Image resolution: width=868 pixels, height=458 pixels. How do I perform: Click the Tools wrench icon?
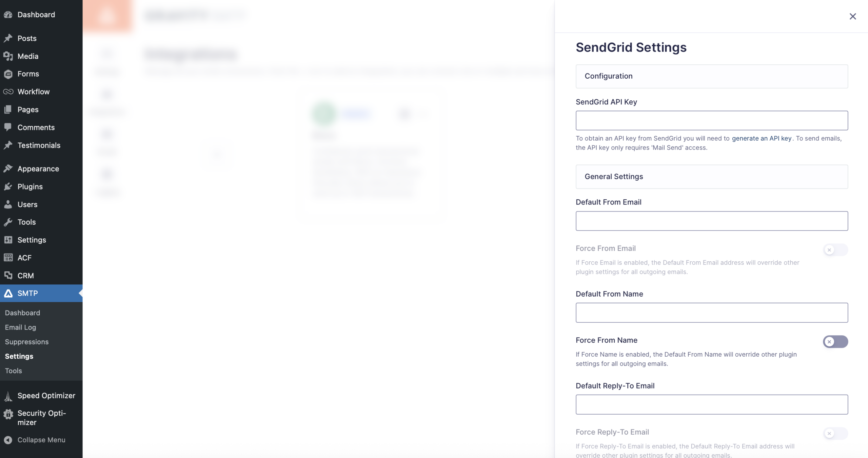(x=8, y=222)
